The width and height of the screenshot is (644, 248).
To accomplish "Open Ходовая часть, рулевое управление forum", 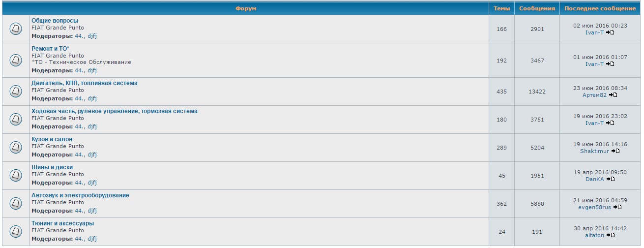I will coord(114,111).
